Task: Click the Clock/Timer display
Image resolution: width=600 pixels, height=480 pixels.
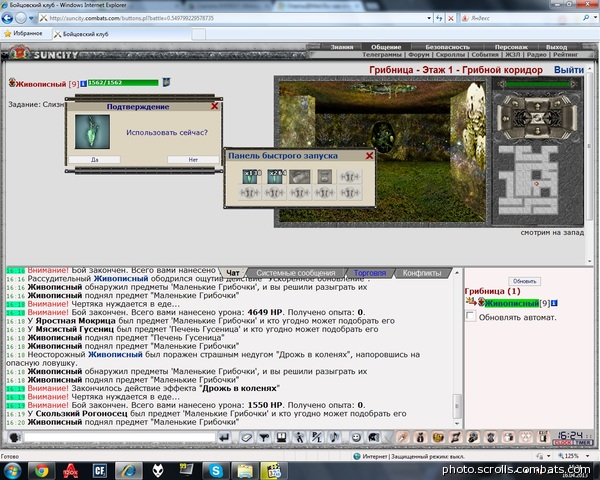Action: click(573, 438)
